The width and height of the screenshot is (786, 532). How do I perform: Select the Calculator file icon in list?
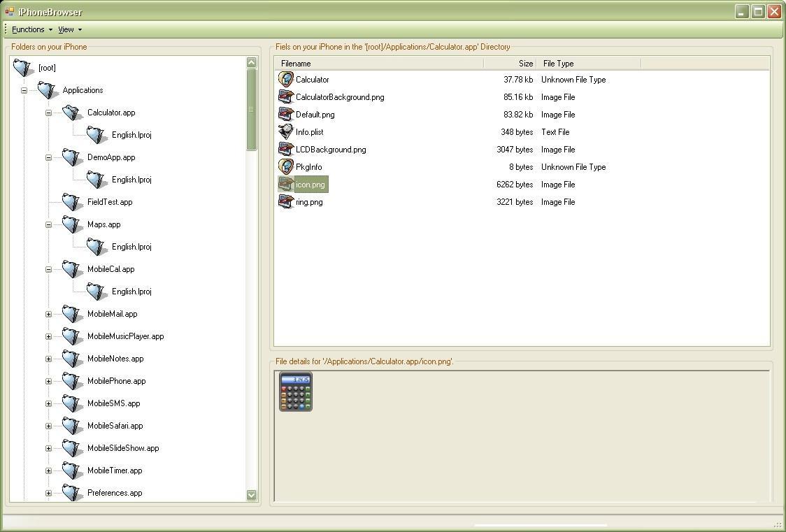click(286, 79)
